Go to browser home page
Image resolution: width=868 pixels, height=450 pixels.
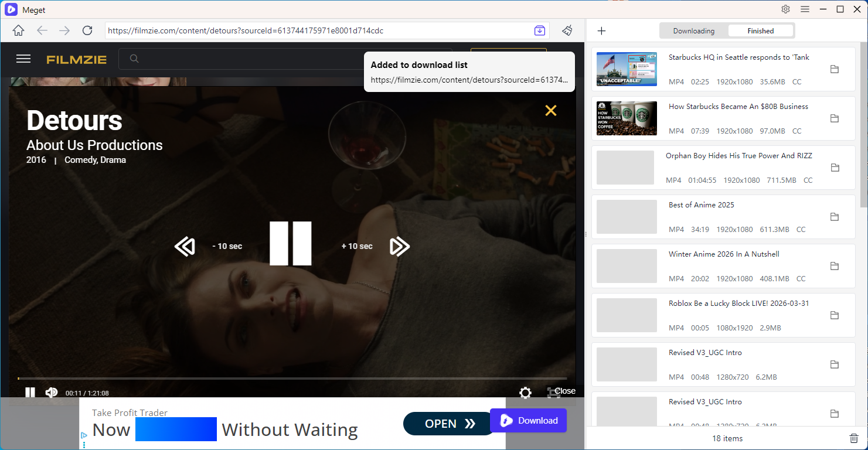[18, 30]
